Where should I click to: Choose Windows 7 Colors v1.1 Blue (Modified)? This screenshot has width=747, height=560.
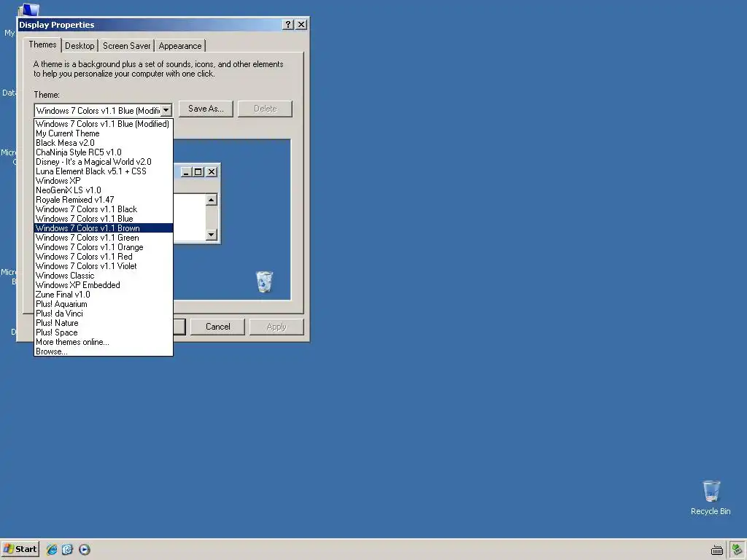[104, 124]
